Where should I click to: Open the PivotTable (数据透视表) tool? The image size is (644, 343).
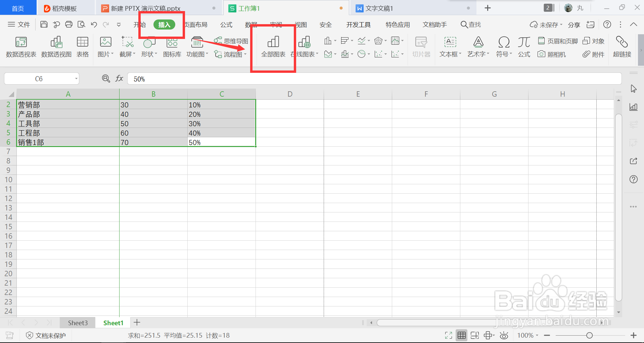point(21,47)
